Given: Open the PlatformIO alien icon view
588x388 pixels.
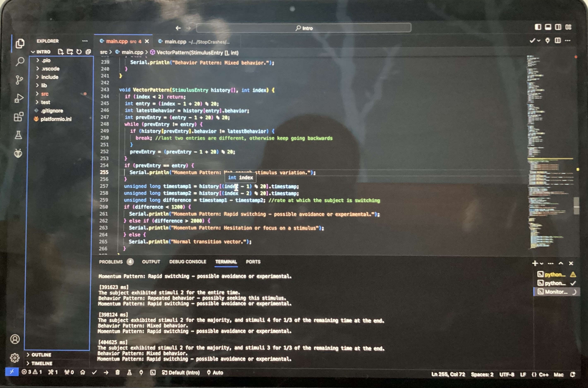Looking at the screenshot, I should [x=18, y=153].
